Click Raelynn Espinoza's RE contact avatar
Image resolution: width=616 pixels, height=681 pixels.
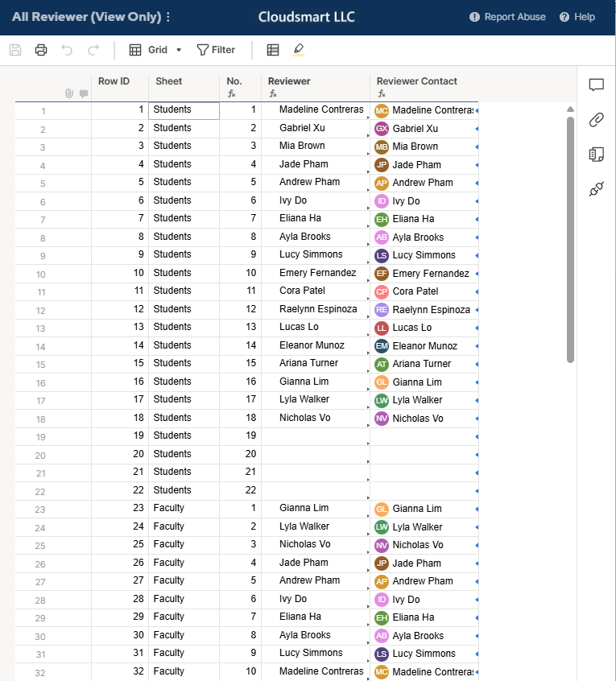tap(382, 310)
